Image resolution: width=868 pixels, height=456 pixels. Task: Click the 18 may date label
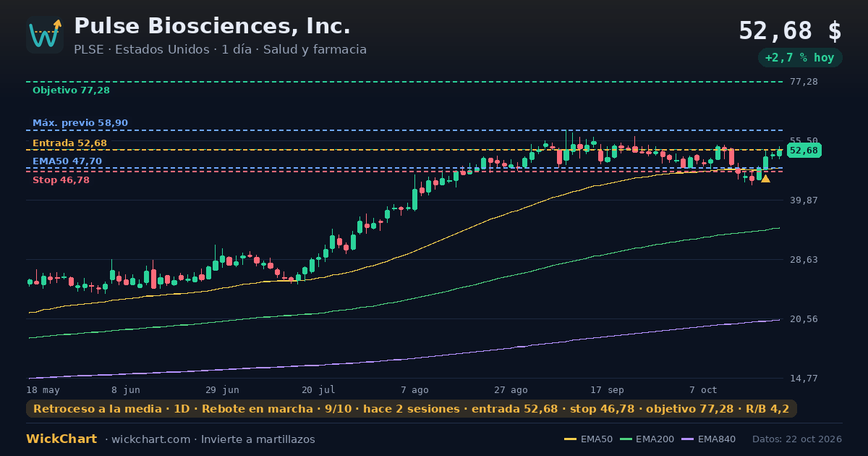(43, 389)
